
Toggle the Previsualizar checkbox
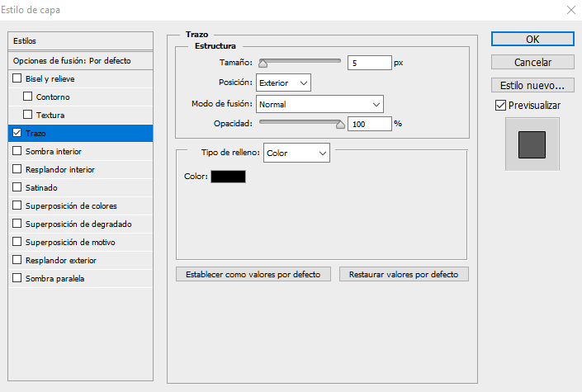pos(500,106)
